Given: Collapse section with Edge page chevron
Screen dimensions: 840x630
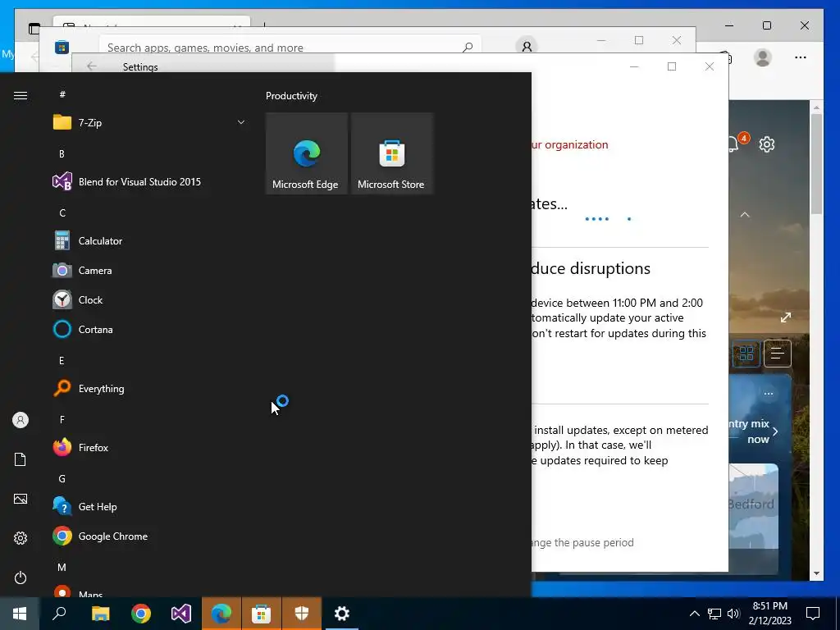Looking at the screenshot, I should click(745, 214).
